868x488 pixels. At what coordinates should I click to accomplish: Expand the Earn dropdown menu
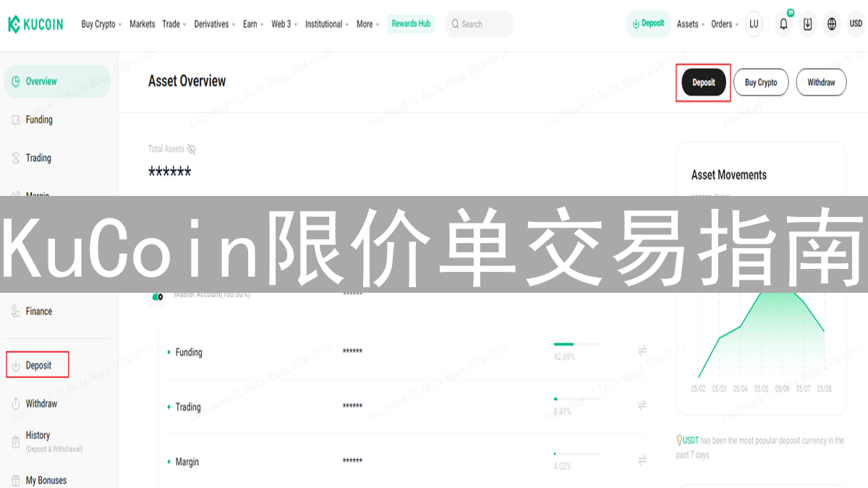pos(253,24)
